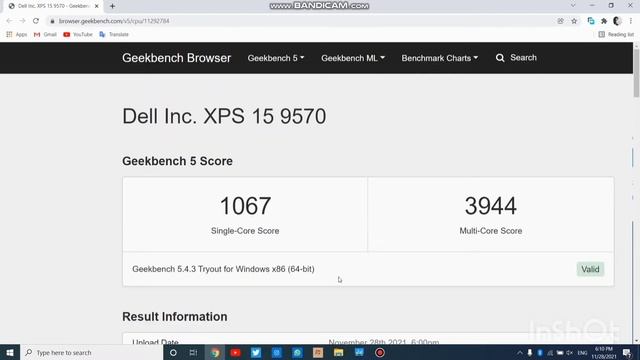Viewport: 640px width, 360px height.
Task: Click the address bar URL field
Action: pos(302,21)
